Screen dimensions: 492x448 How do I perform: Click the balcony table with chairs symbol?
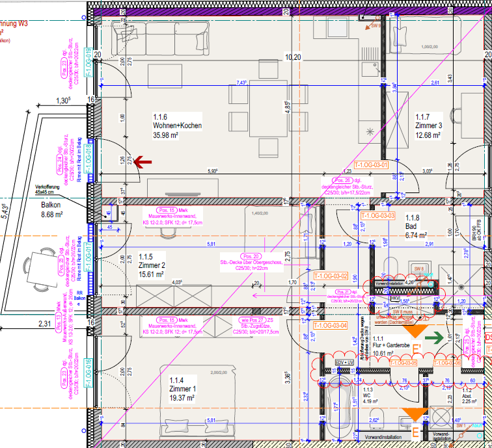pos(40,269)
